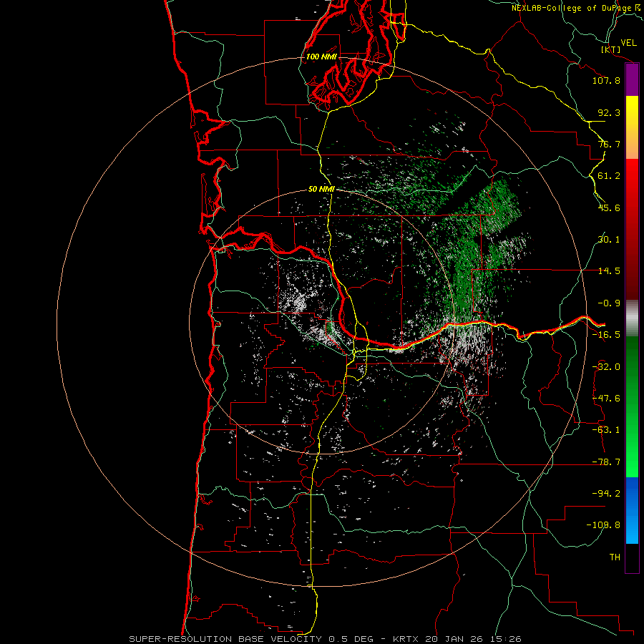Select the 14.5 value on velocity scale
Viewport: 644px width, 644px height.
click(609, 271)
